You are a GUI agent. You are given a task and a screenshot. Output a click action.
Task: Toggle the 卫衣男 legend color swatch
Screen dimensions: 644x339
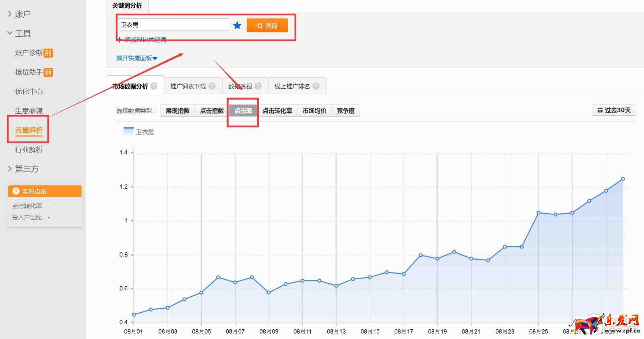click(128, 131)
